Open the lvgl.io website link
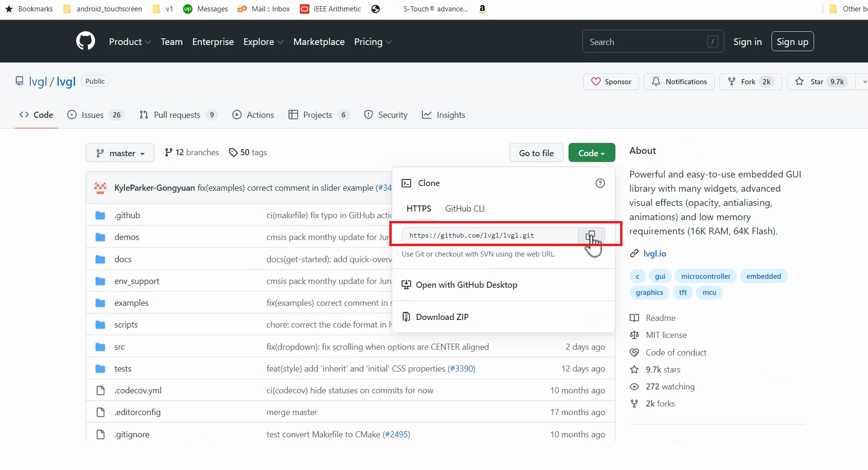Image resolution: width=868 pixels, height=470 pixels. tap(655, 254)
